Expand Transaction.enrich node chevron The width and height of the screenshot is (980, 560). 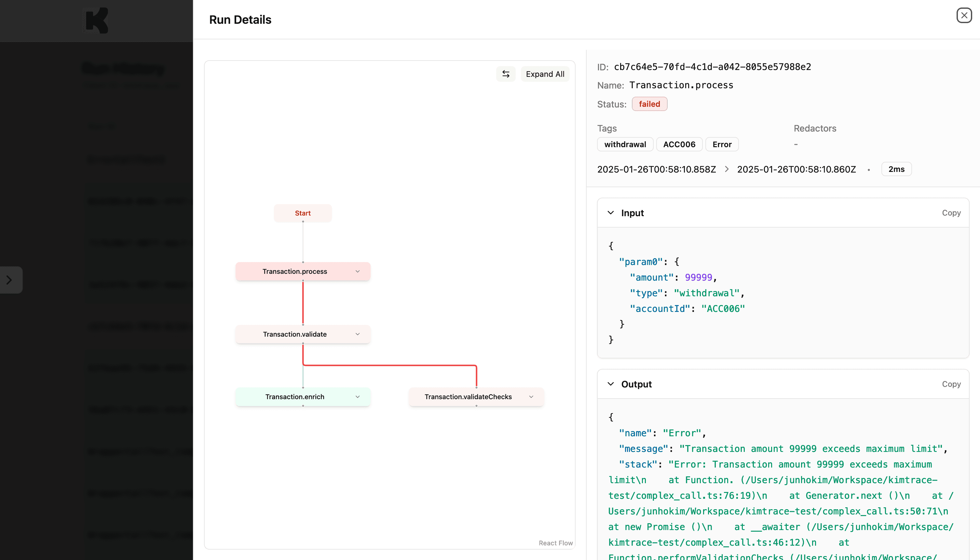[x=357, y=397]
